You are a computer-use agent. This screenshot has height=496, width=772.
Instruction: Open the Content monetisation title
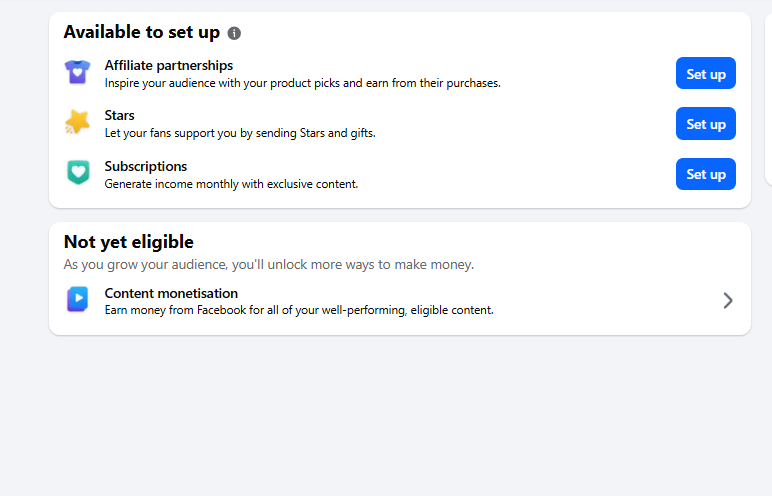pyautogui.click(x=171, y=294)
